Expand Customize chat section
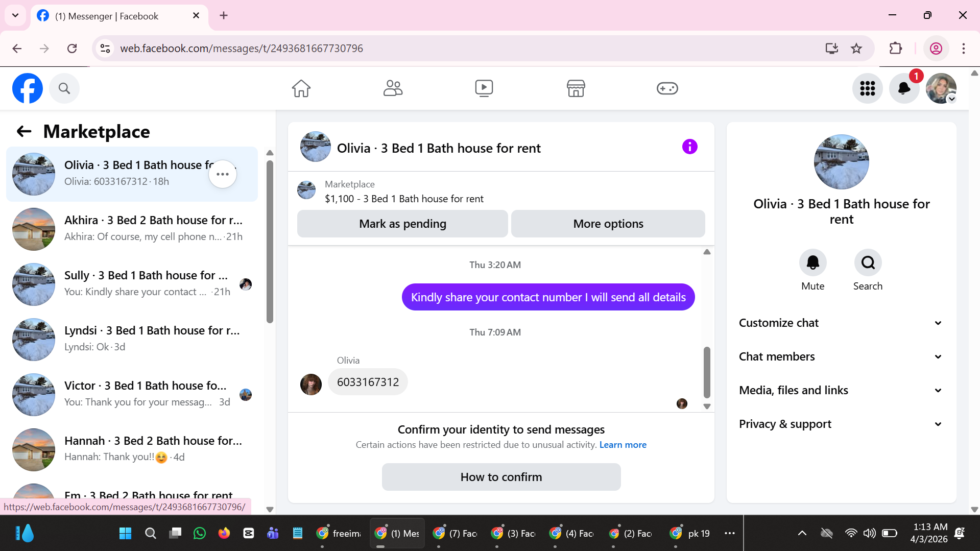Screen dimensions: 980x551 pyautogui.click(x=841, y=323)
